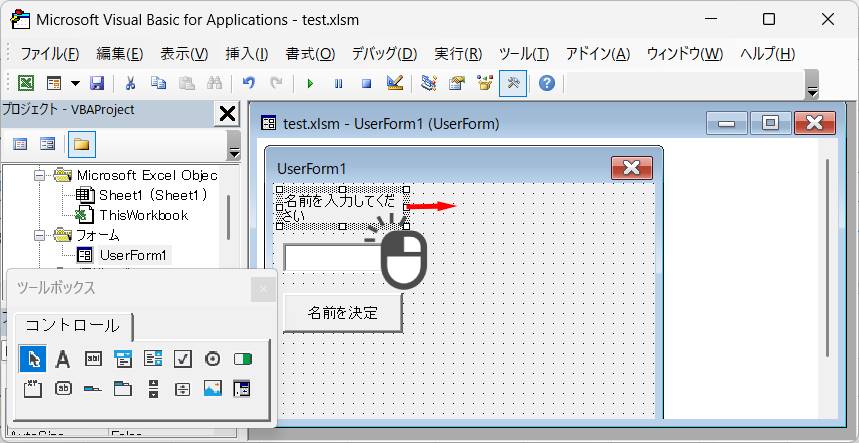The height and width of the screenshot is (443, 859).
Task: Click the Insert UserForm toolbar icon
Action: tap(54, 83)
